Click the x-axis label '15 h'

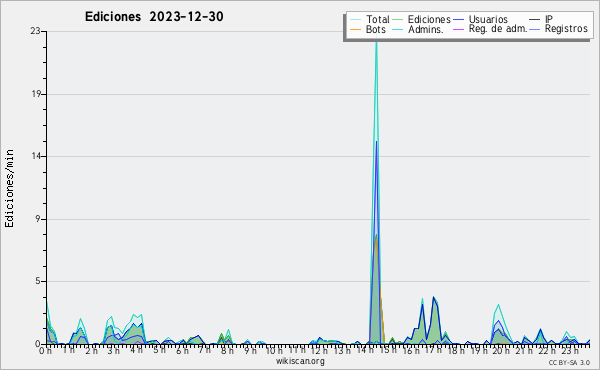[388, 351]
